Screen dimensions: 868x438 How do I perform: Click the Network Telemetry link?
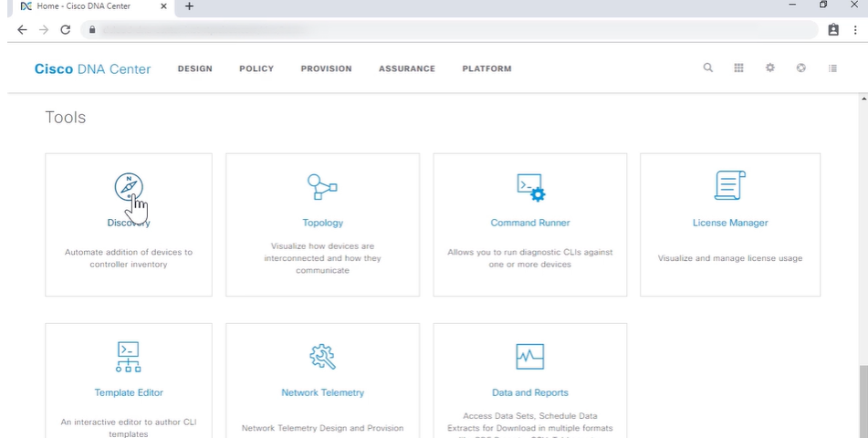point(323,392)
